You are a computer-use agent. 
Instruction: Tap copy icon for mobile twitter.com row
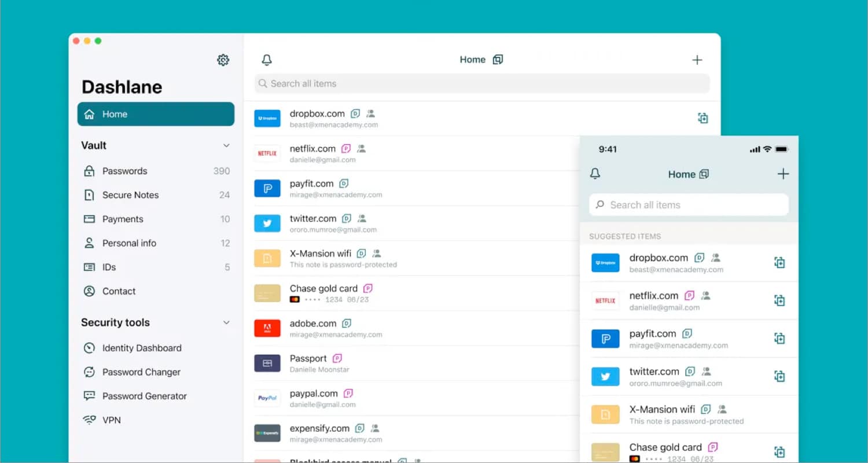(x=779, y=376)
